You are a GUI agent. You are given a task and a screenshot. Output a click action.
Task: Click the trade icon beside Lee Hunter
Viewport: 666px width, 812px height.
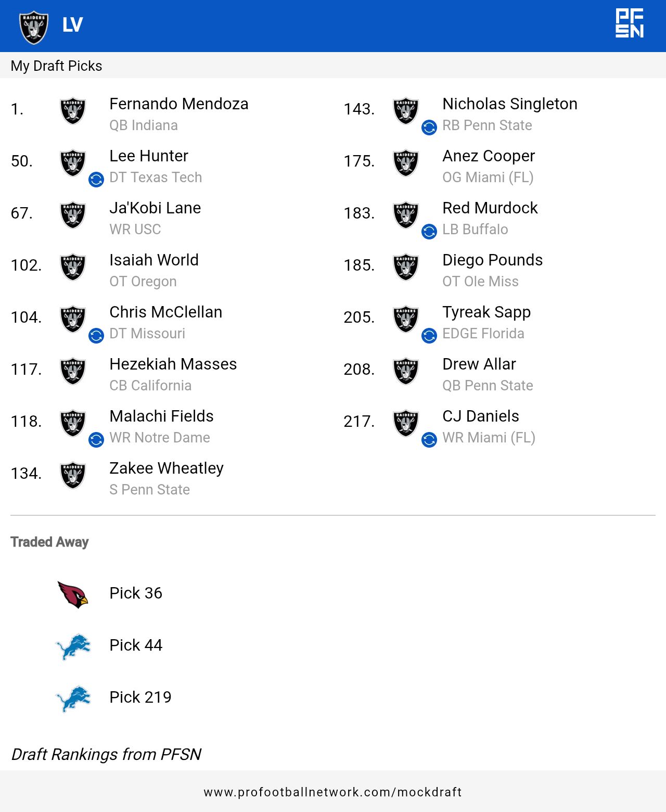click(x=96, y=180)
